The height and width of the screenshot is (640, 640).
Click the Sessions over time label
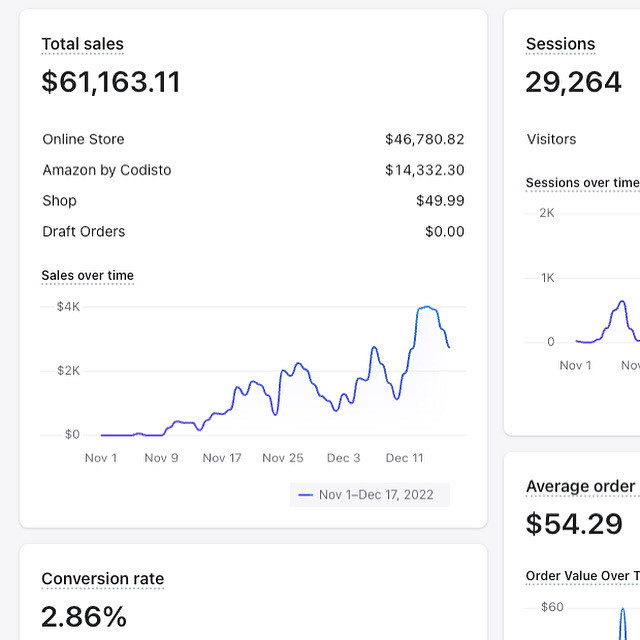tap(582, 183)
